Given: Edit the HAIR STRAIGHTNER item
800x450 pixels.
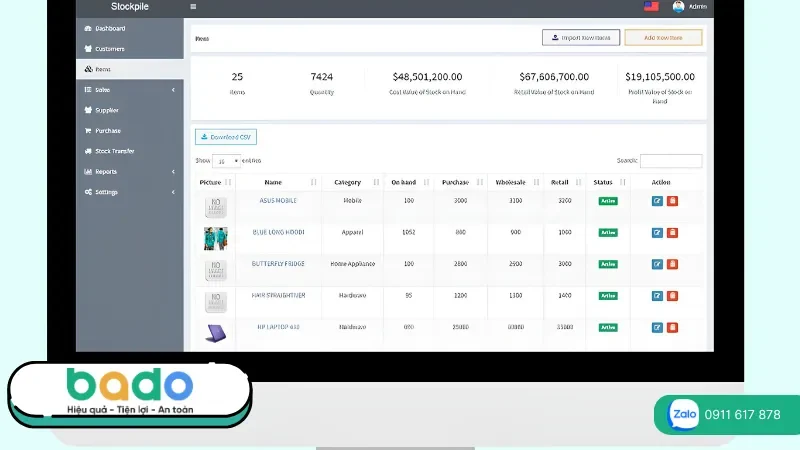Looking at the screenshot, I should pos(657,296).
